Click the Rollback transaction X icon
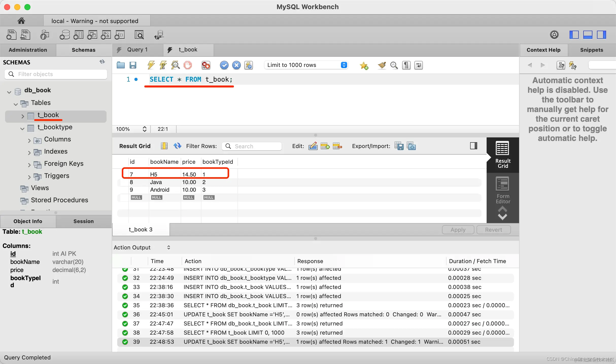This screenshot has height=364, width=616. point(236,65)
